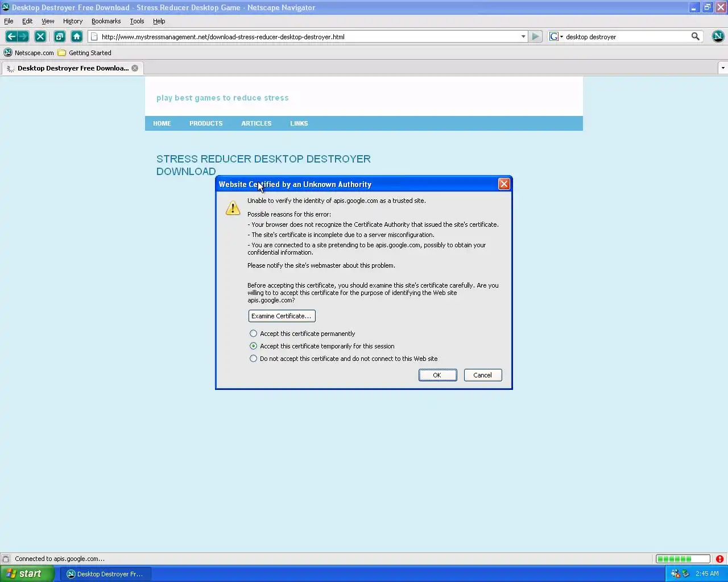The height and width of the screenshot is (582, 728).
Task: Click the new tab toolbar icon
Action: [59, 36]
